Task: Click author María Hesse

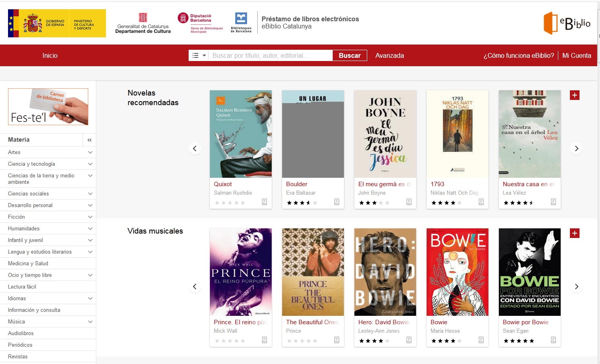Action: 445,331
